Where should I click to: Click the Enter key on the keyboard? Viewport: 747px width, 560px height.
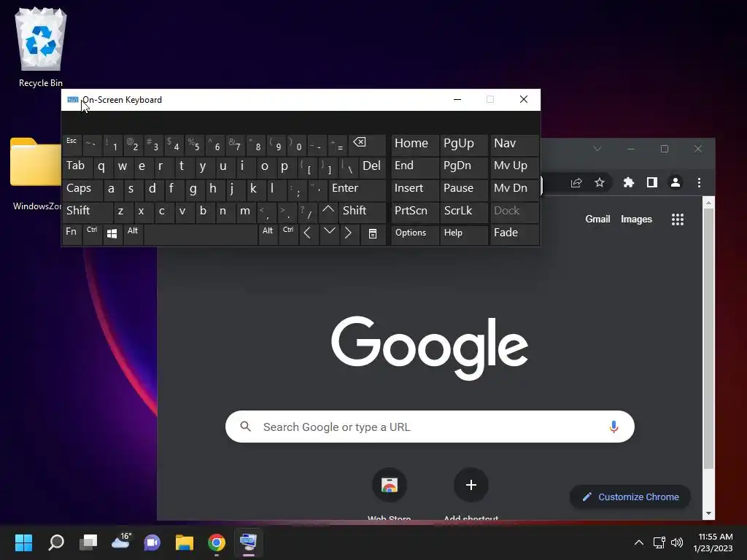coord(357,189)
